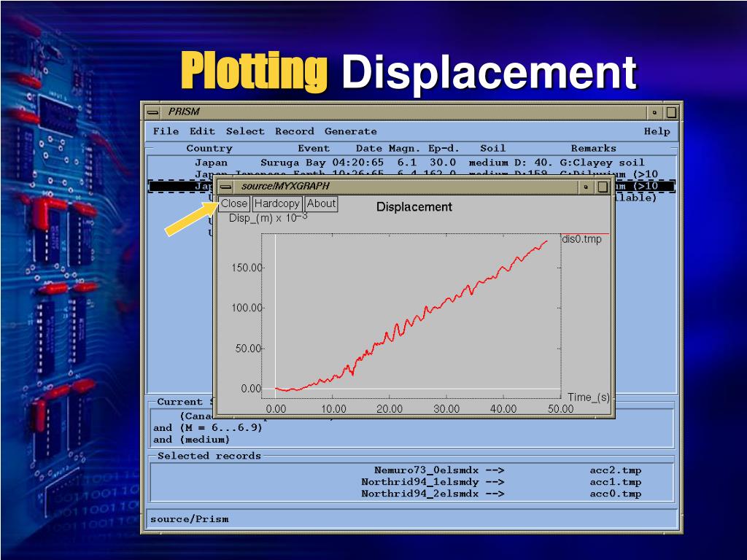Click the Country column header
The height and width of the screenshot is (560, 747).
pyautogui.click(x=209, y=148)
